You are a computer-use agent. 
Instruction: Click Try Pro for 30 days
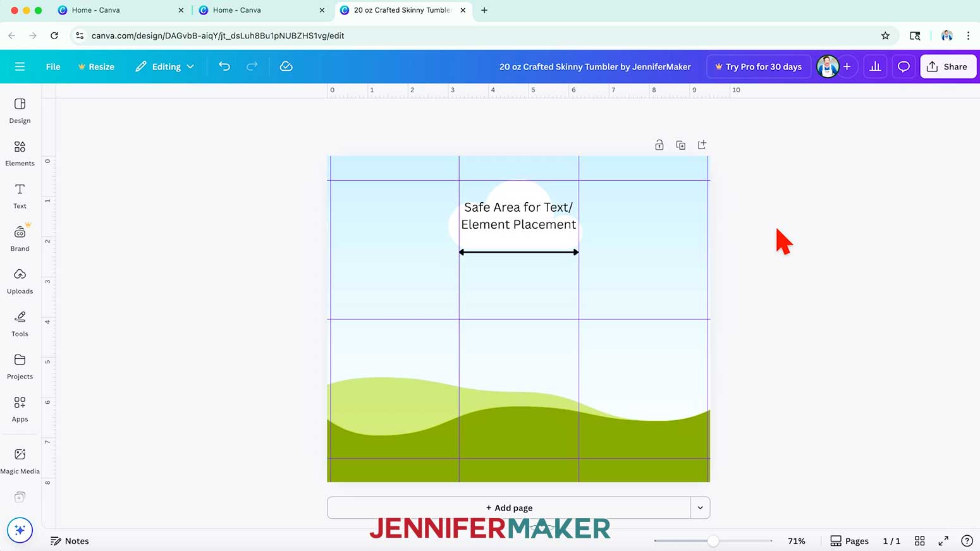click(758, 66)
